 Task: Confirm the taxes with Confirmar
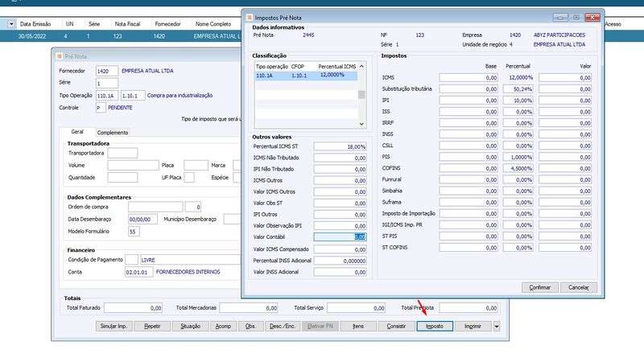(539, 287)
